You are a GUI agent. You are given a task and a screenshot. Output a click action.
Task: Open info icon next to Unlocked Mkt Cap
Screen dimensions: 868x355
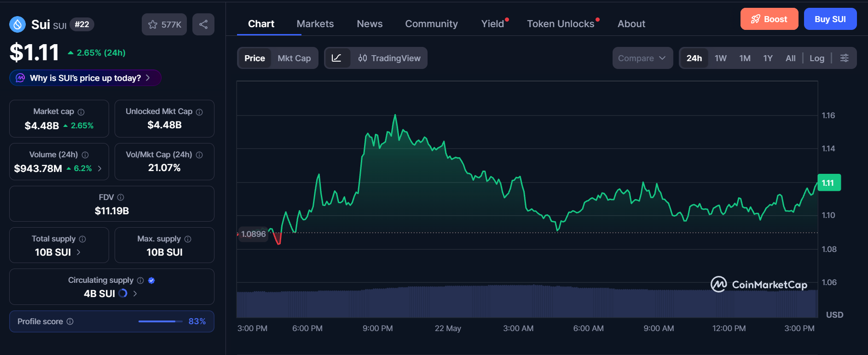(x=199, y=112)
